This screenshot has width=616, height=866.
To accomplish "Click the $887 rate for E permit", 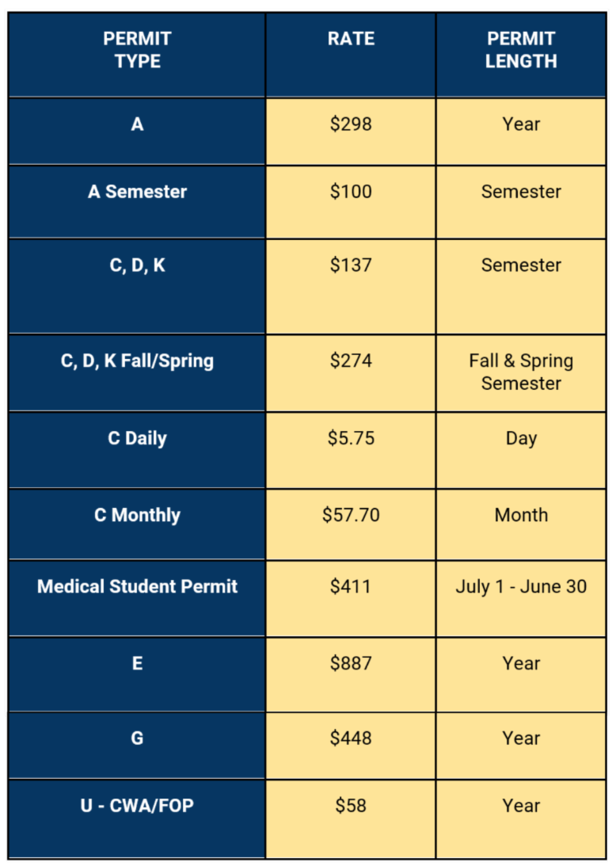I will coord(351,664).
